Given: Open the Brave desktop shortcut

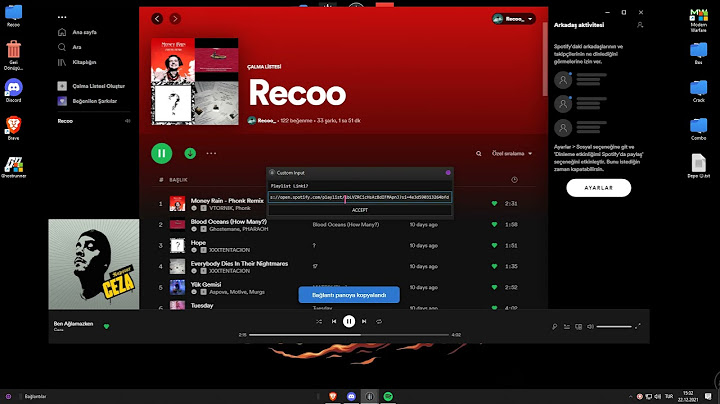Looking at the screenshot, I should [x=14, y=128].
